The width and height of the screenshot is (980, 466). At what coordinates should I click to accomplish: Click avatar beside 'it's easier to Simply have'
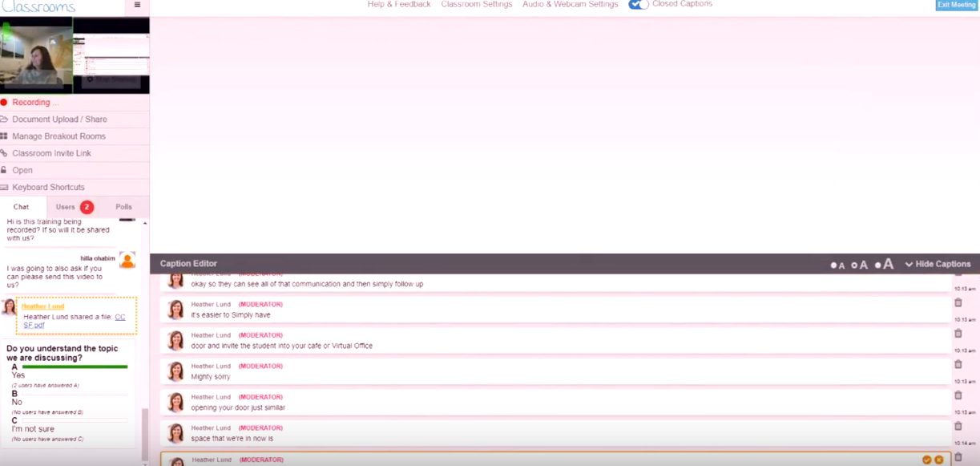(x=175, y=310)
